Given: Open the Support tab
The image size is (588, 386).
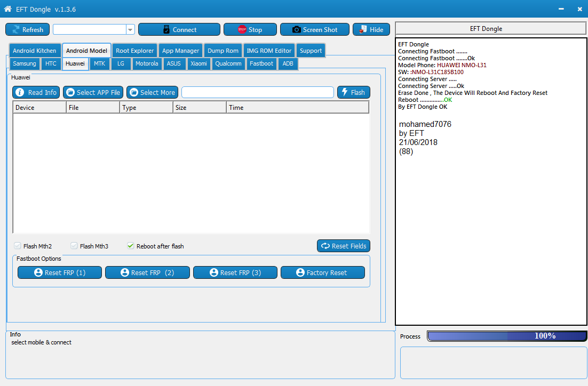Looking at the screenshot, I should (x=311, y=51).
